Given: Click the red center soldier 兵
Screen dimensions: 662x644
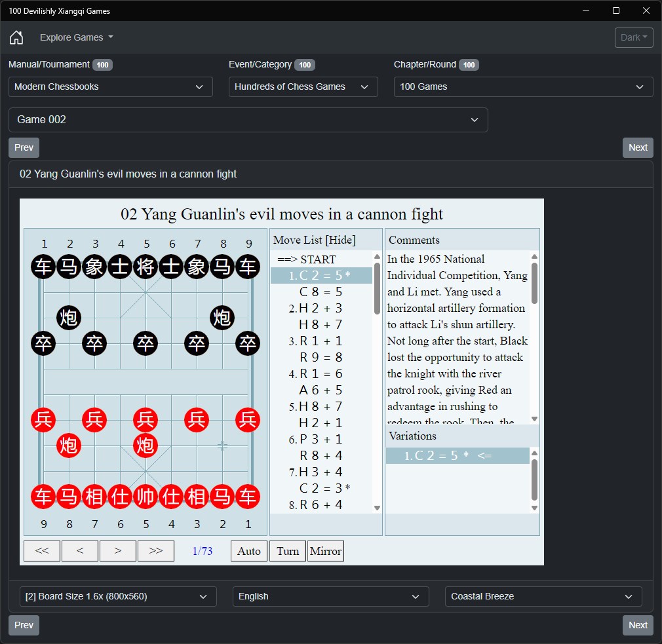Looking at the screenshot, I should 146,420.
